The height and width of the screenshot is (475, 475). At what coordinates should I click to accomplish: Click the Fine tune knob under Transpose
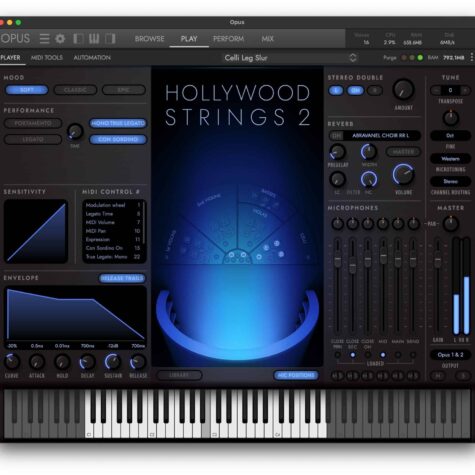451,118
